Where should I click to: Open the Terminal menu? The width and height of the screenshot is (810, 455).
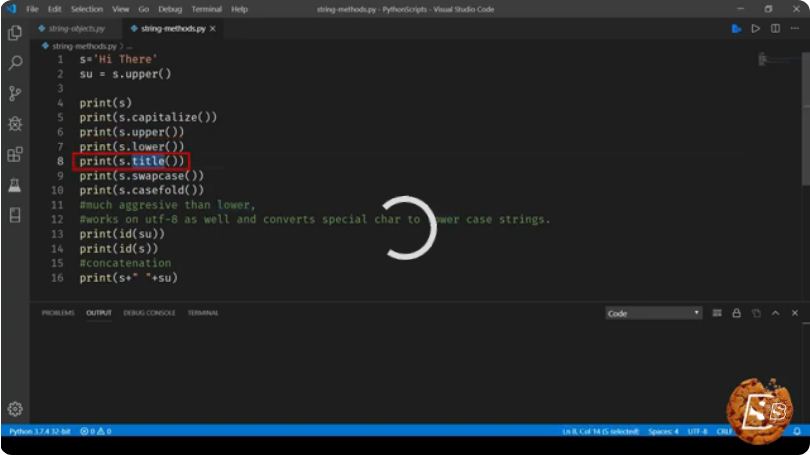click(x=207, y=9)
